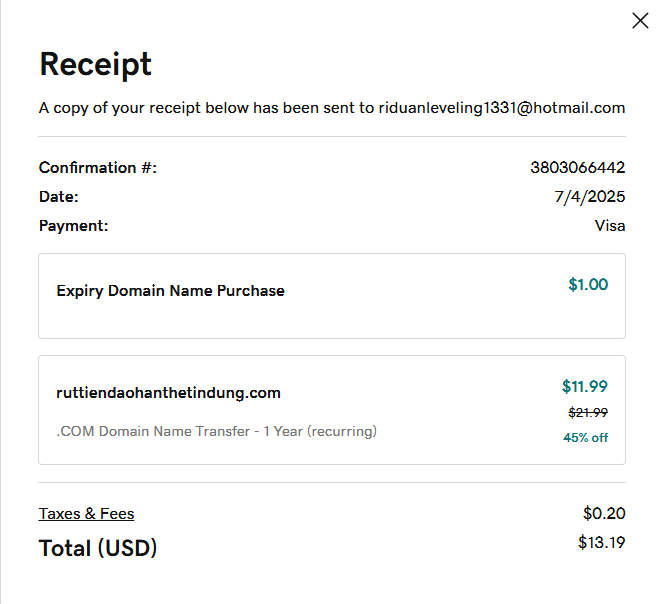Click the receipt date 7/4/2025
The image size is (656, 604).
(589, 197)
